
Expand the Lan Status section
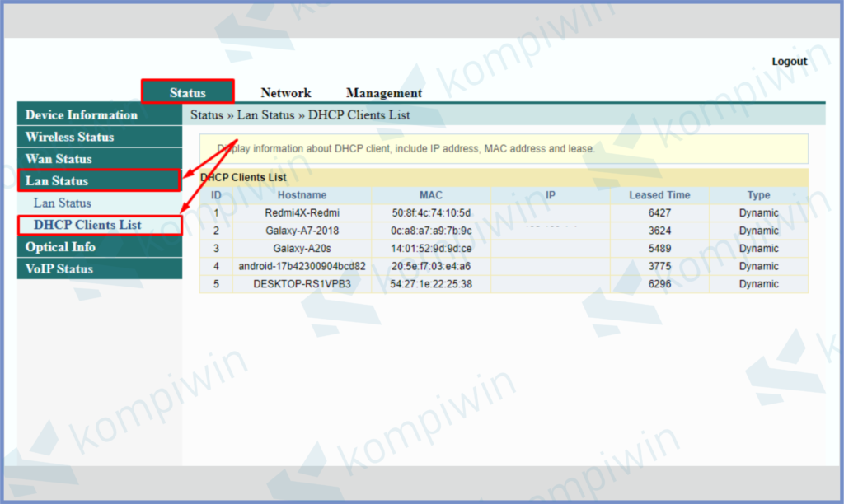pyautogui.click(x=57, y=181)
